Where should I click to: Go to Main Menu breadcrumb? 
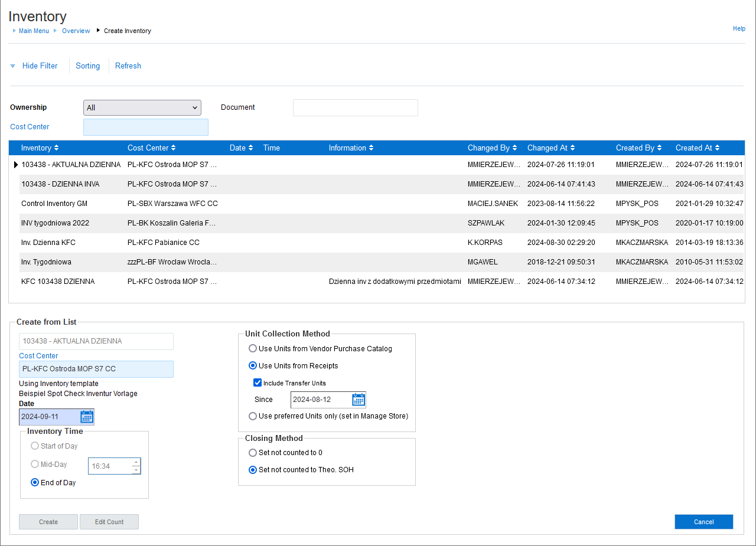coord(34,31)
